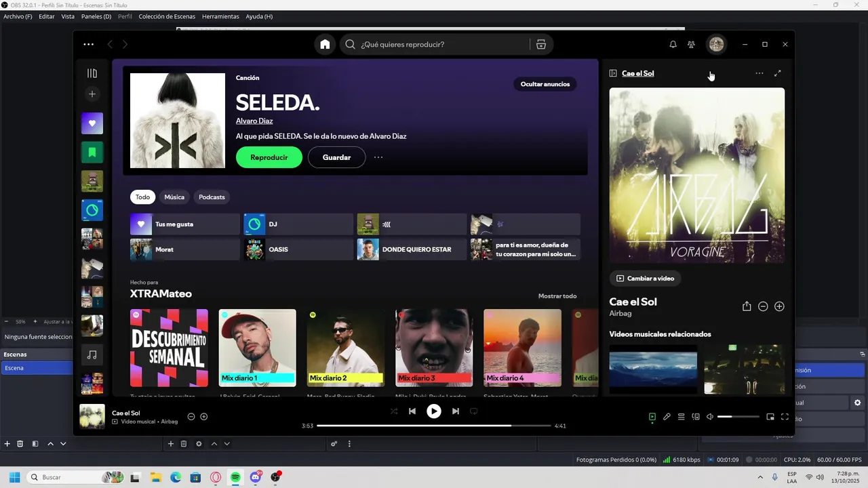Click Guardar button

click(x=336, y=157)
